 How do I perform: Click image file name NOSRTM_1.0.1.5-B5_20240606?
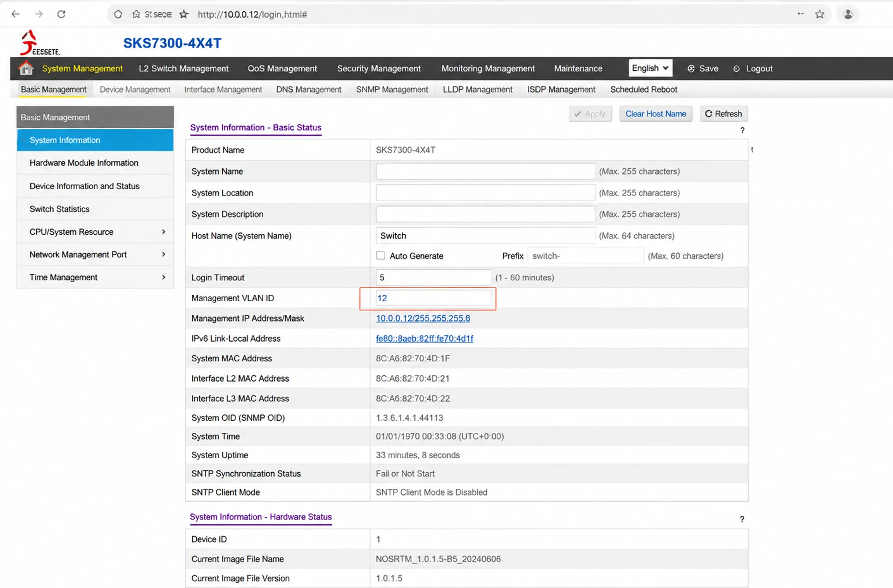coord(438,559)
